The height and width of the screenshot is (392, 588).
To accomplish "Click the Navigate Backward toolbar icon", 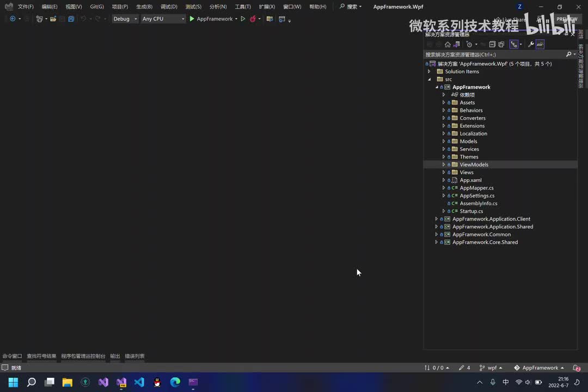I will pos(13,19).
